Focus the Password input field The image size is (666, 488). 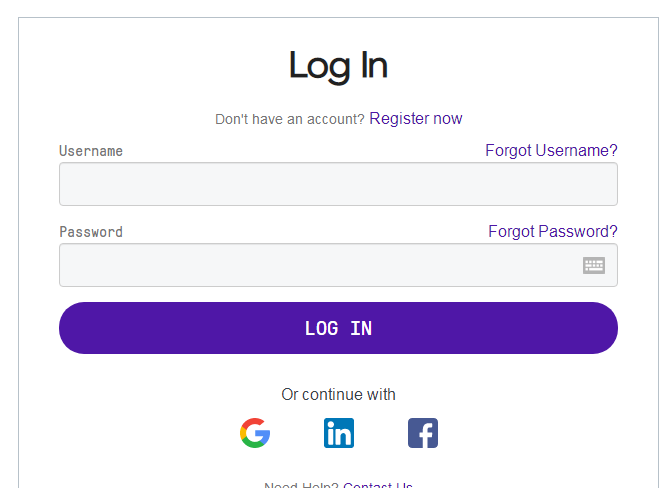coord(320,265)
